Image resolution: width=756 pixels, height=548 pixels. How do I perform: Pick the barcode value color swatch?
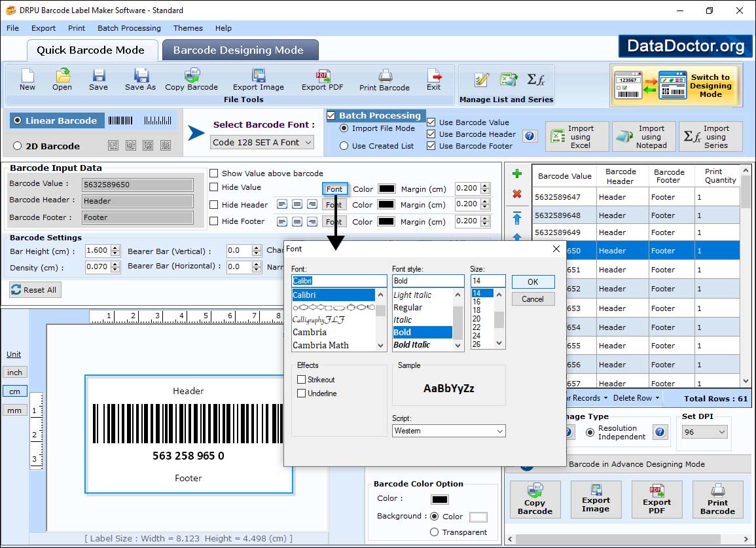coord(387,189)
